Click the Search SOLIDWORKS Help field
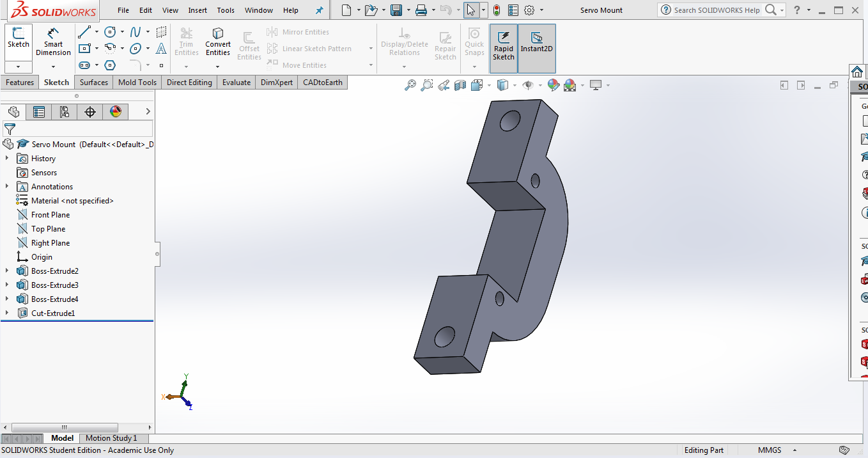Image resolution: width=868 pixels, height=458 pixels. (x=717, y=10)
